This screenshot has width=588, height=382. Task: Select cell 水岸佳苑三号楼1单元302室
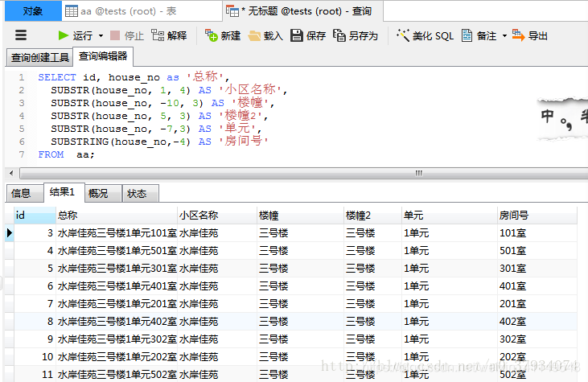[x=117, y=339]
